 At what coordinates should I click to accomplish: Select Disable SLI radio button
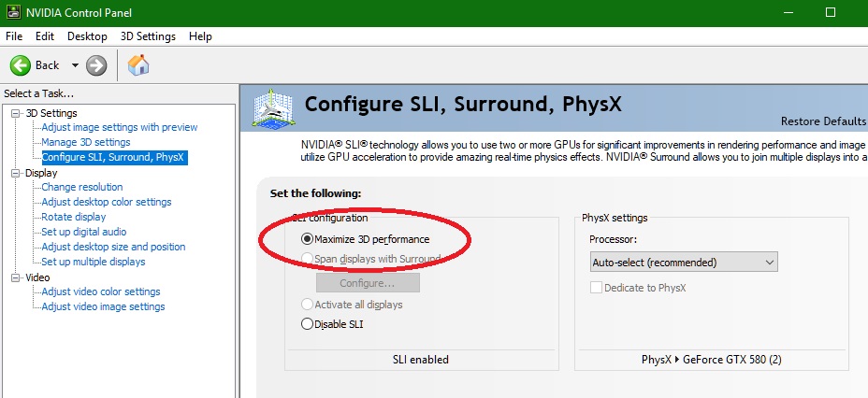point(307,324)
